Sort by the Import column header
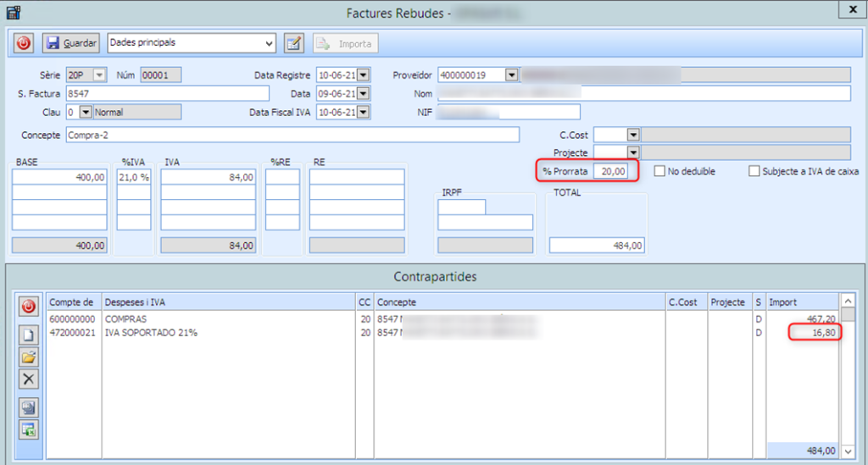This screenshot has width=868, height=465. coord(801,302)
